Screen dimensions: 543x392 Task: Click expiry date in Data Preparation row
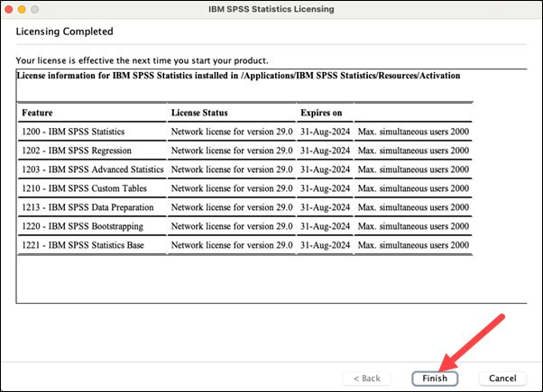326,207
